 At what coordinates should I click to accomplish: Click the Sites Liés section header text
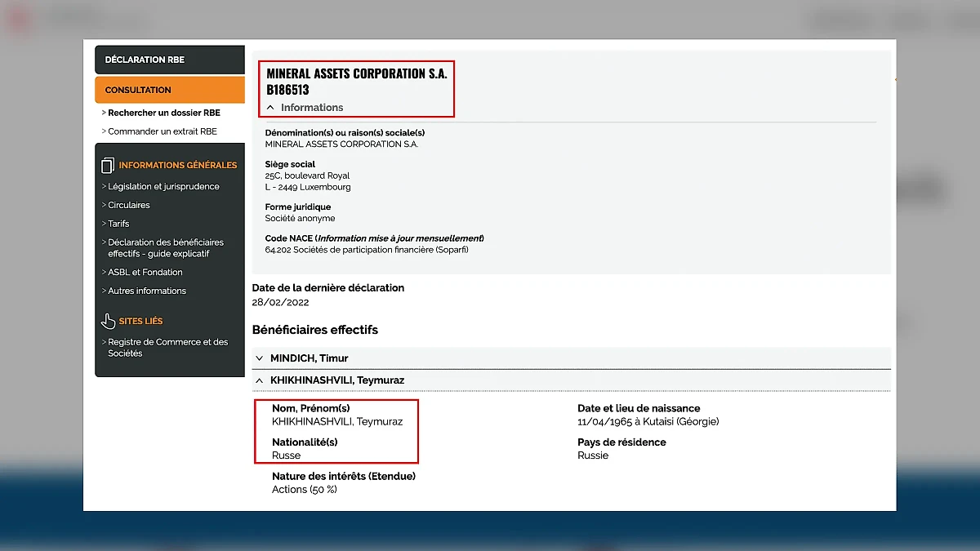click(140, 321)
